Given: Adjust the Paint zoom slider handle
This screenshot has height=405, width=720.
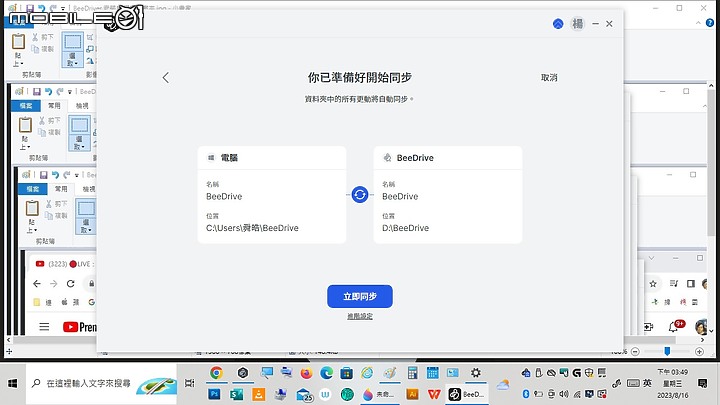Looking at the screenshot, I should pos(667,351).
